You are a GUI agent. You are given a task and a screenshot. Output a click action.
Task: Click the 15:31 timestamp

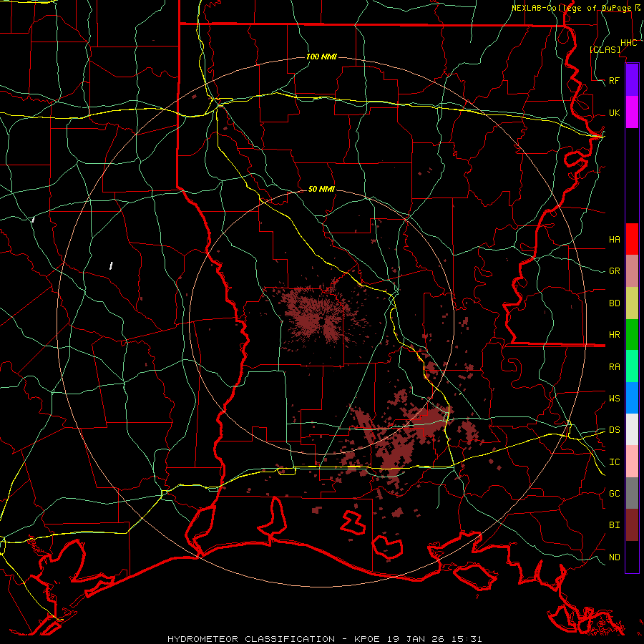pyautogui.click(x=468, y=639)
